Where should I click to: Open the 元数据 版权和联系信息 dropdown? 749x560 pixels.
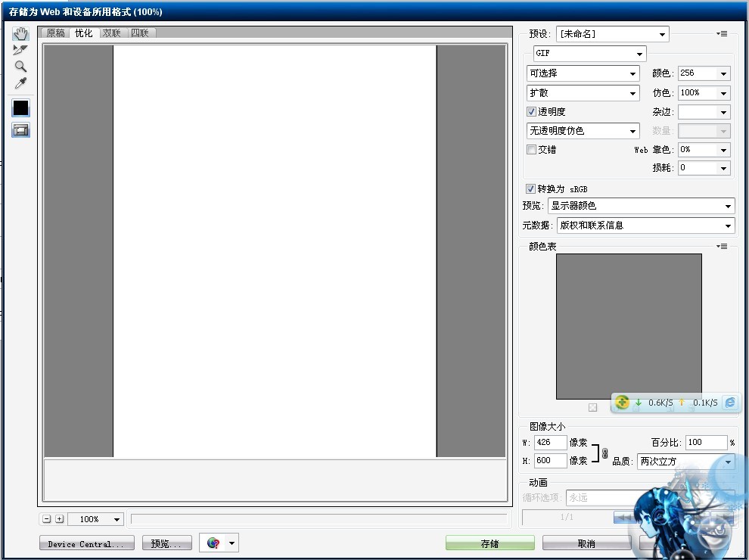646,226
